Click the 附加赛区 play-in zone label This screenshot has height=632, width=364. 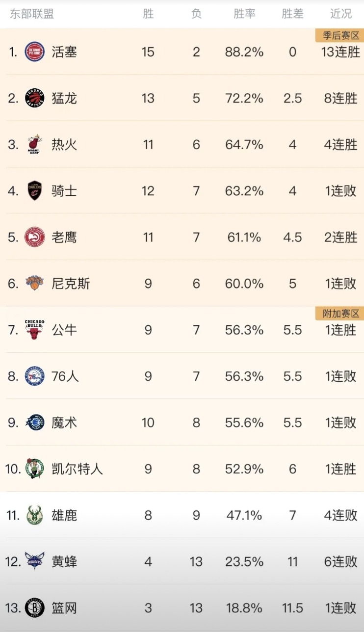(x=339, y=314)
